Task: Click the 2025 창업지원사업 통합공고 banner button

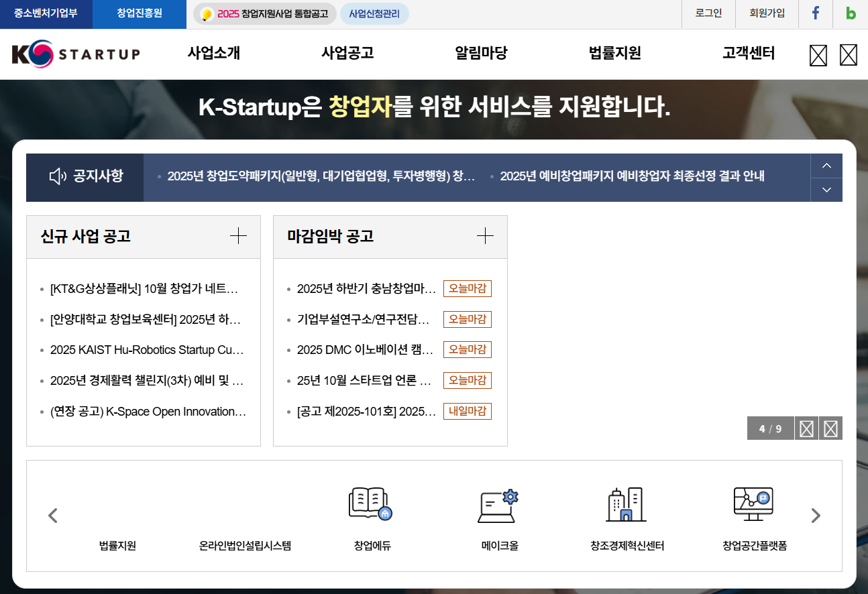Action: [x=264, y=14]
